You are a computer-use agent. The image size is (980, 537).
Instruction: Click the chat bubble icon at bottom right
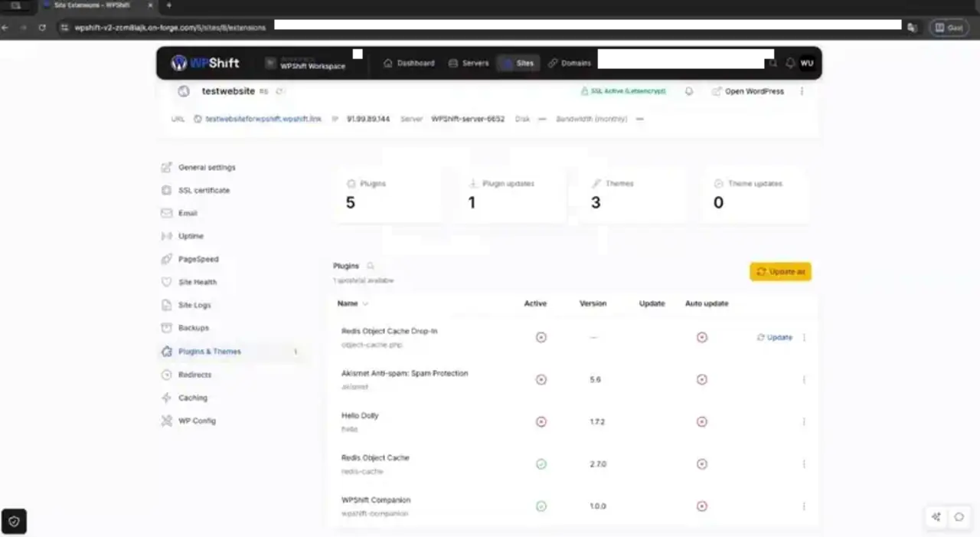pyautogui.click(x=959, y=517)
